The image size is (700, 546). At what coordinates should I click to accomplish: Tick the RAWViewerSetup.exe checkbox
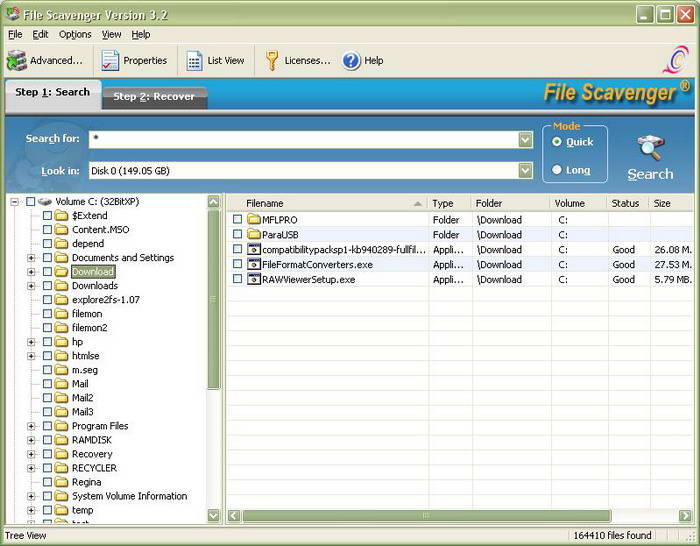[238, 279]
